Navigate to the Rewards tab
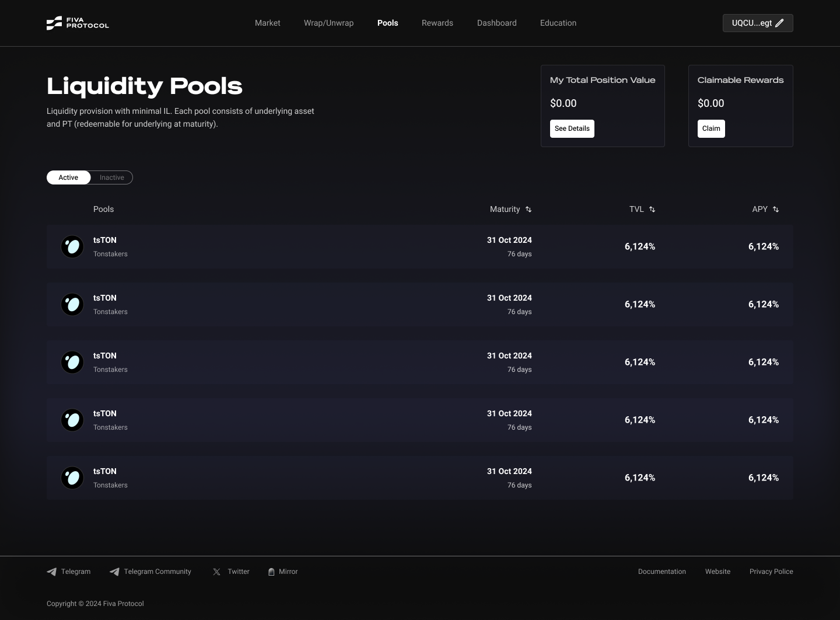The height and width of the screenshot is (620, 840). (x=437, y=23)
